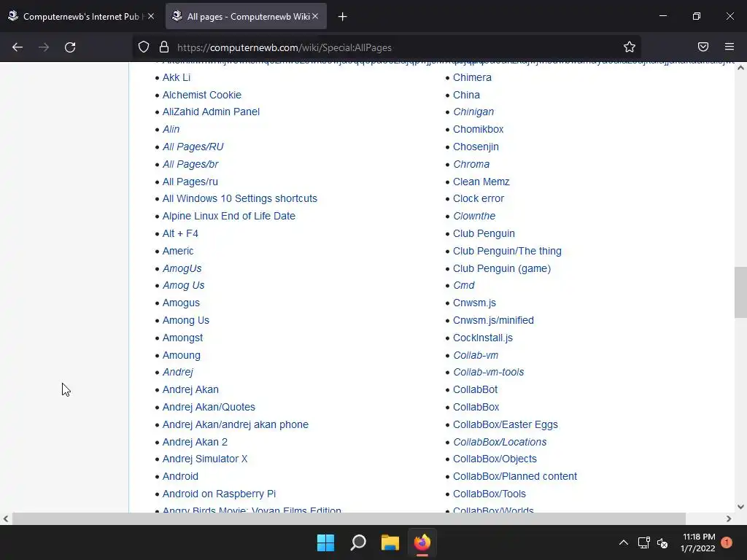Open the CollabBox/Objects link
Screen dimensions: 747x560
pos(495,459)
